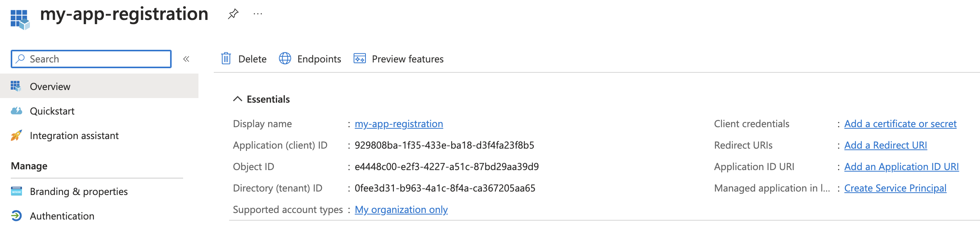980x226 pixels.
Task: Switch to the Overview page
Action: (x=50, y=86)
